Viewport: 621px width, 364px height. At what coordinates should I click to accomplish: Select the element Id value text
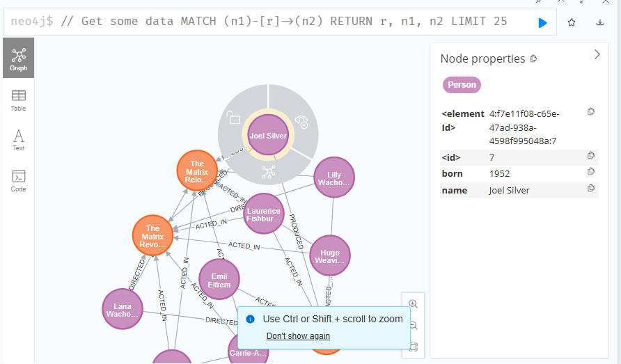pos(524,127)
